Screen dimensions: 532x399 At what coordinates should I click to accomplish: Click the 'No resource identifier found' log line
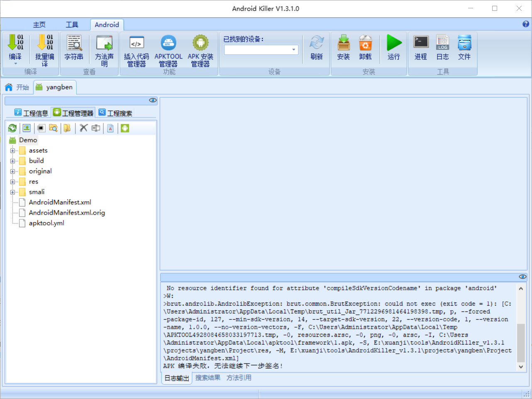coord(332,288)
